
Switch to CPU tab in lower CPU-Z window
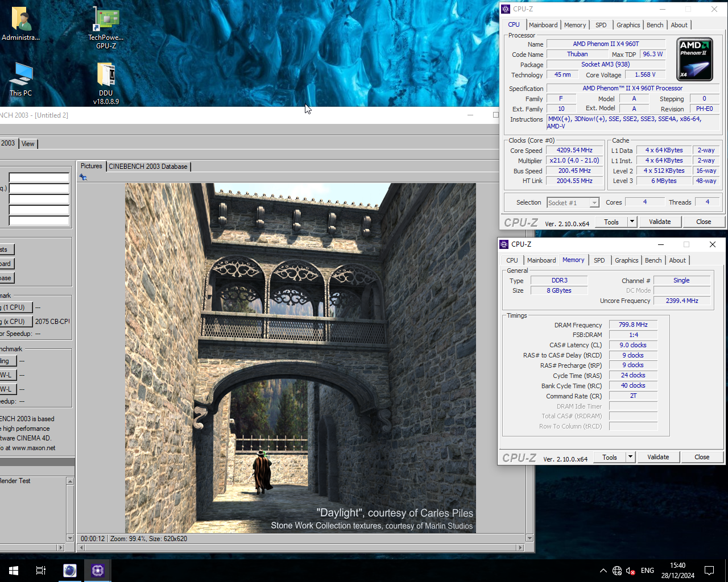click(512, 260)
